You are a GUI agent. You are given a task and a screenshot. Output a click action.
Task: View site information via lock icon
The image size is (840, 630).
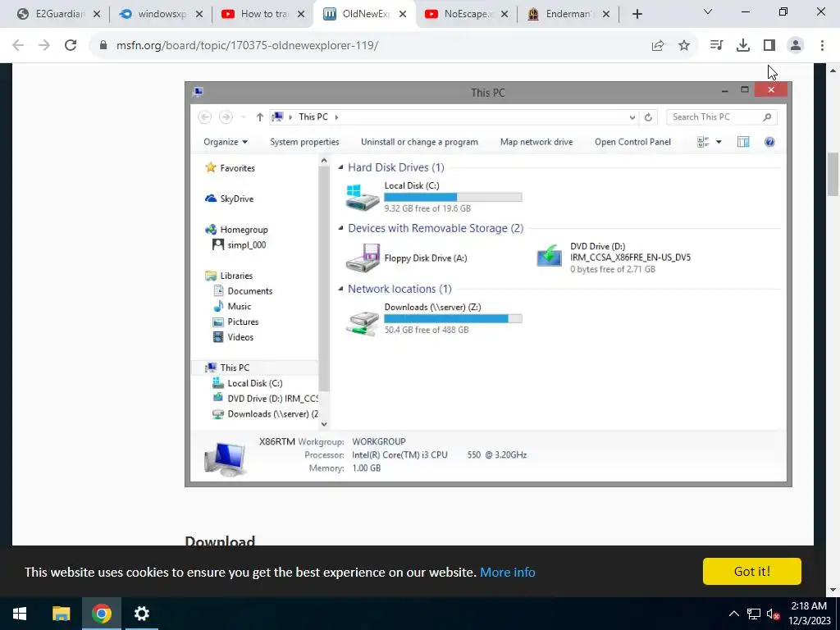click(x=103, y=46)
